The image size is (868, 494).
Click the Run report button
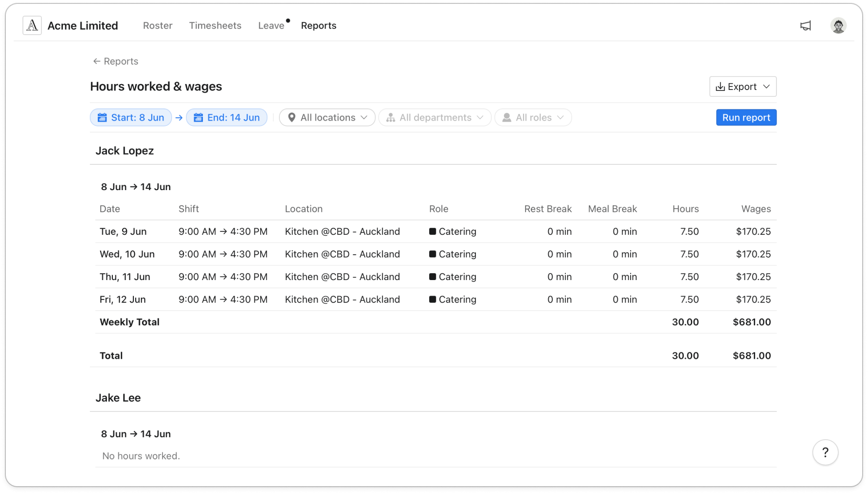tap(746, 118)
